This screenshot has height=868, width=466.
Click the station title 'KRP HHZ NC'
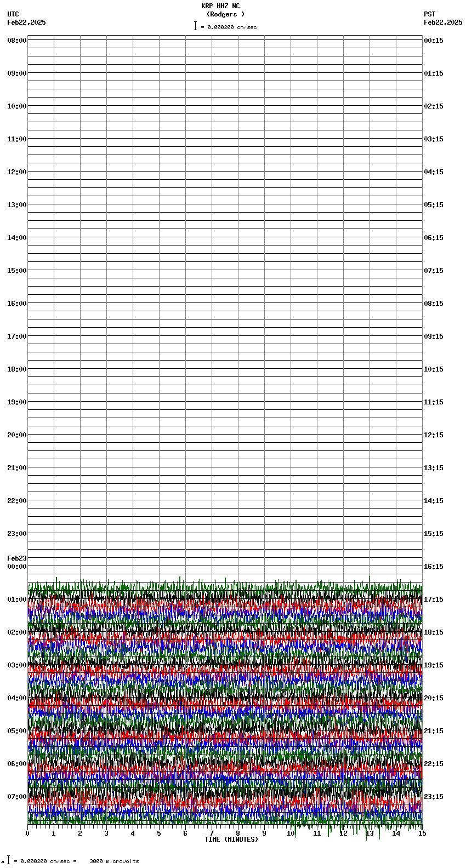click(220, 6)
